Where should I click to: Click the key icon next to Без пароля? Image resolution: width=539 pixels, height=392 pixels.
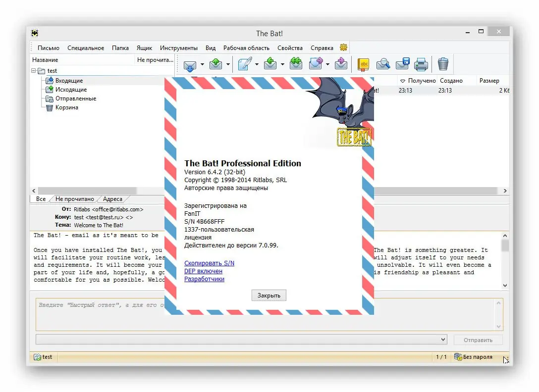tap(458, 357)
